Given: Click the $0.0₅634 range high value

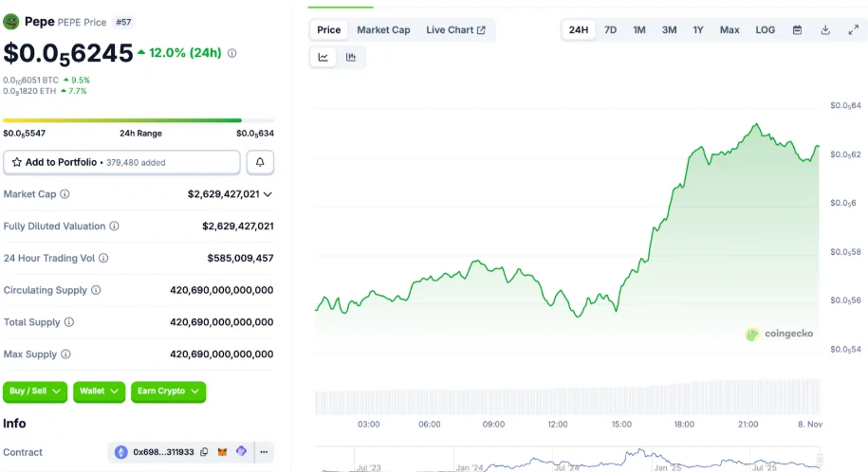Looking at the screenshot, I should 255,134.
